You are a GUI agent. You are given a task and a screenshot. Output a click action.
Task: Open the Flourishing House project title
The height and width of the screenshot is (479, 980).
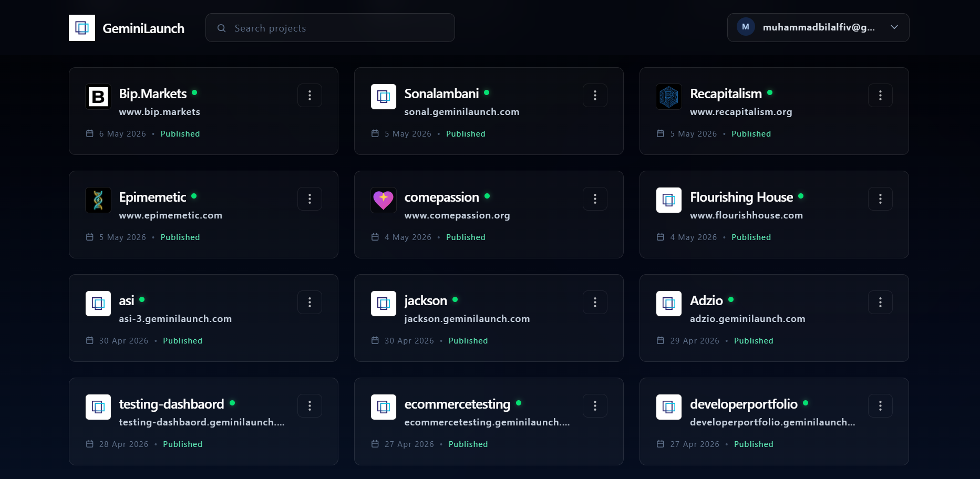click(x=741, y=197)
